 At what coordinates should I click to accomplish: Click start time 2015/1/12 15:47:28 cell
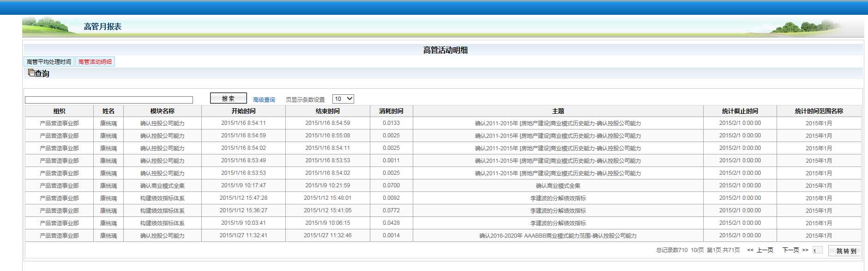pyautogui.click(x=243, y=198)
